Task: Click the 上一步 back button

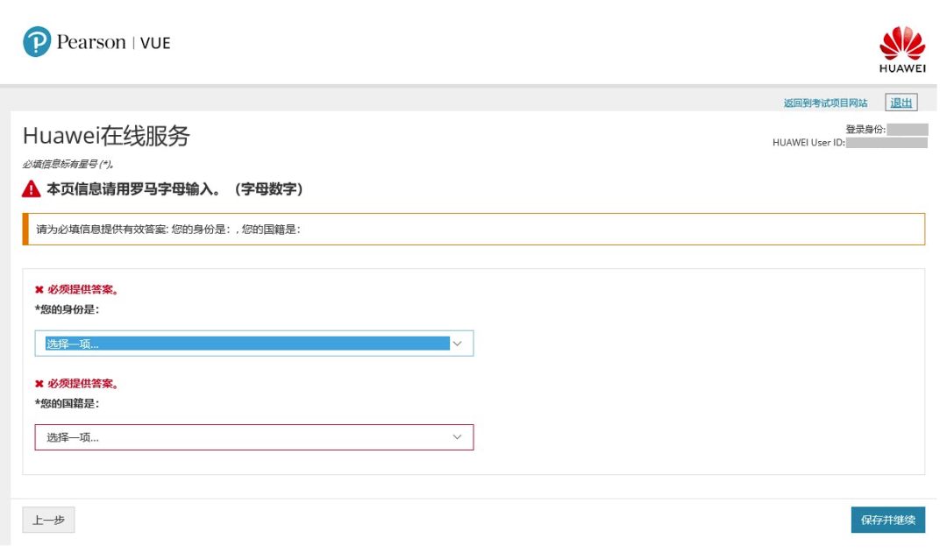Action: tap(48, 521)
